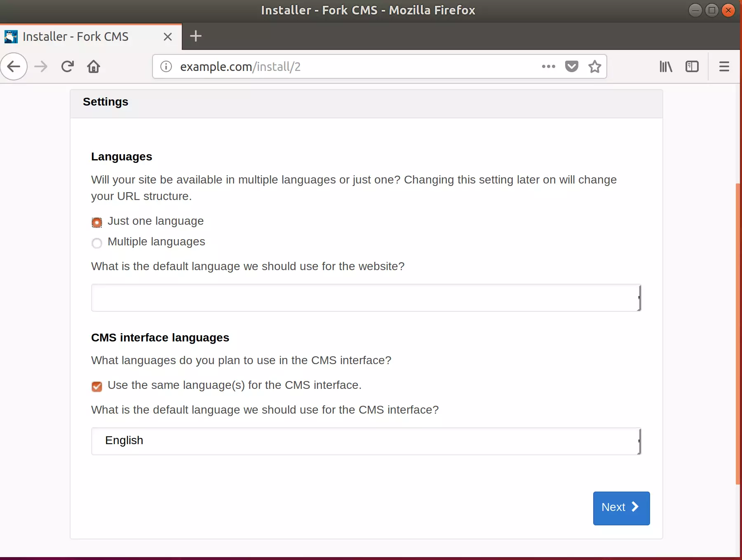Close the Firefox window
The width and height of the screenshot is (742, 560).
(728, 10)
